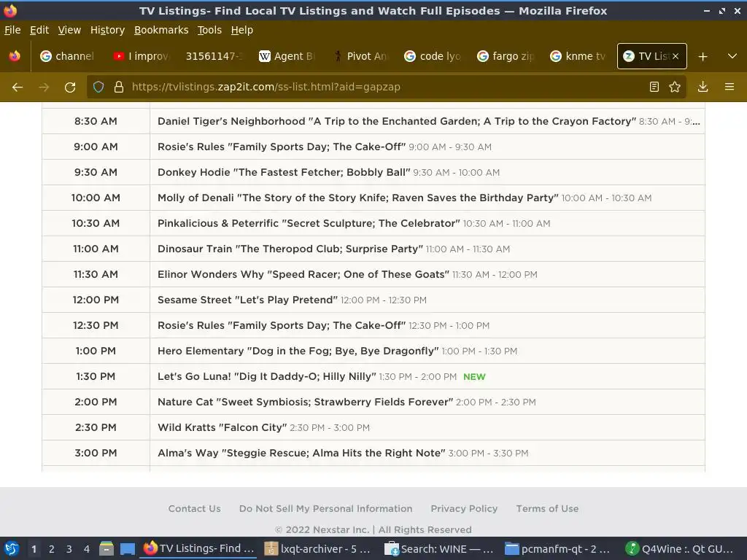Image resolution: width=747 pixels, height=560 pixels.
Task: Click the forward navigation arrow
Action: 44,87
